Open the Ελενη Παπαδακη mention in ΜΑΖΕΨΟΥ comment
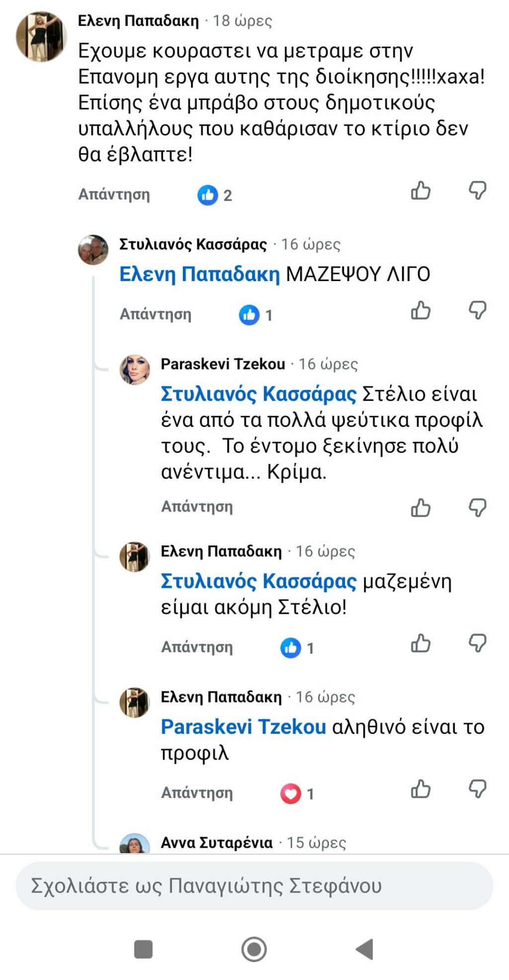This screenshot has height=980, width=509. (200, 275)
